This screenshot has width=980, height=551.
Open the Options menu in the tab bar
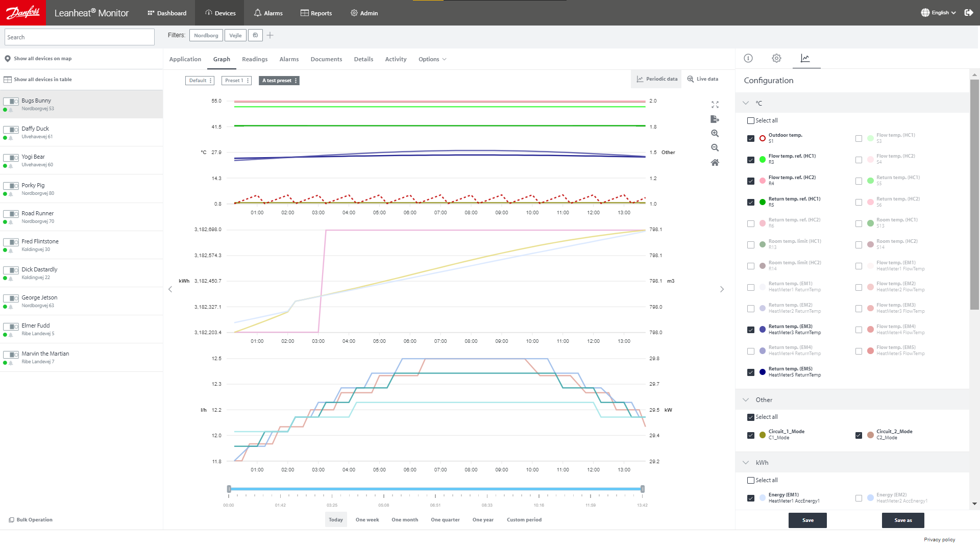[x=432, y=59]
